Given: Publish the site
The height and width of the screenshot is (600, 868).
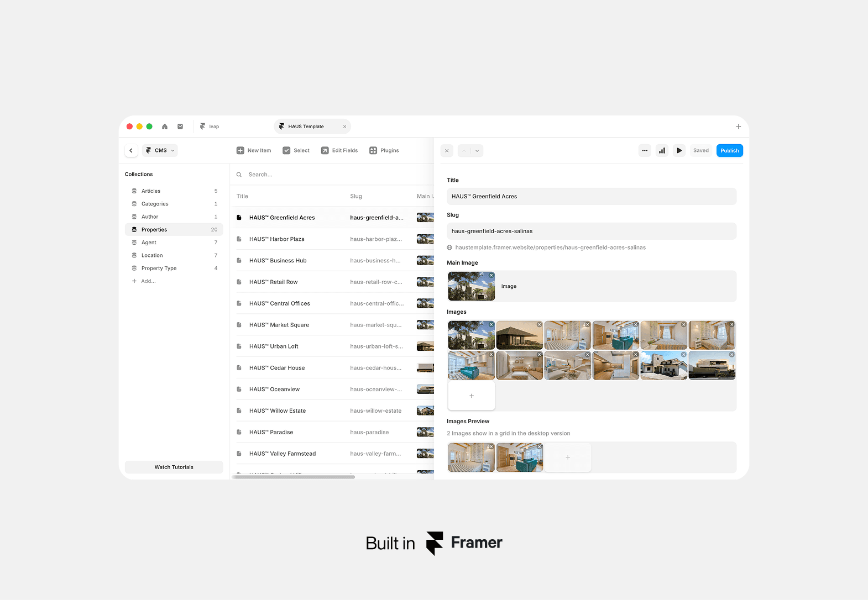Looking at the screenshot, I should 730,150.
